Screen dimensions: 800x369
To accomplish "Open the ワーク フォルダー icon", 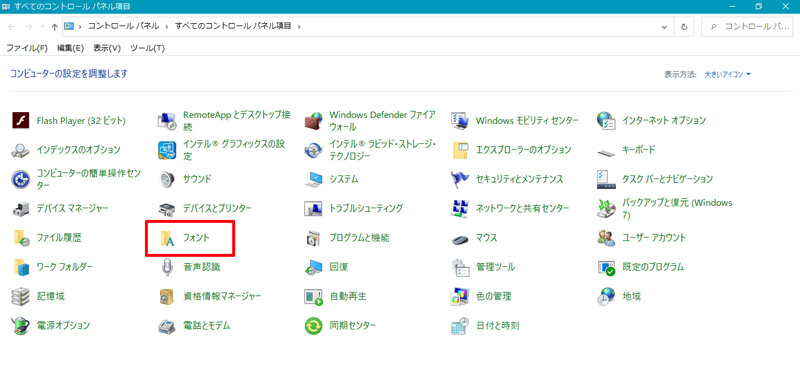I will (21, 267).
